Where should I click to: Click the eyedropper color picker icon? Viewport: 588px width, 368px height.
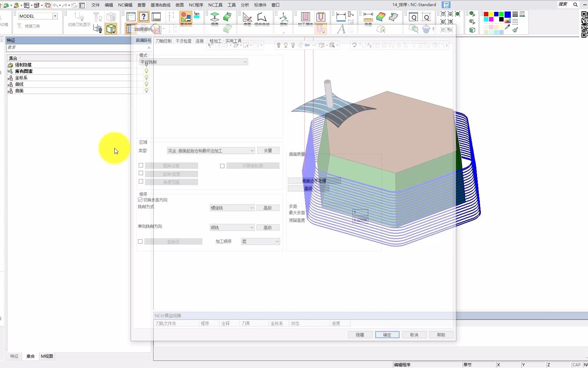pos(507,28)
